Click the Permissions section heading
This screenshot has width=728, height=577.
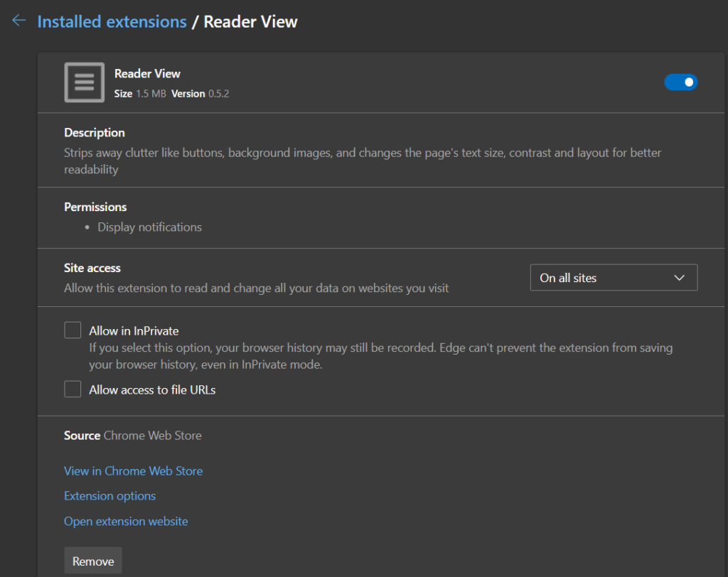pyautogui.click(x=95, y=207)
